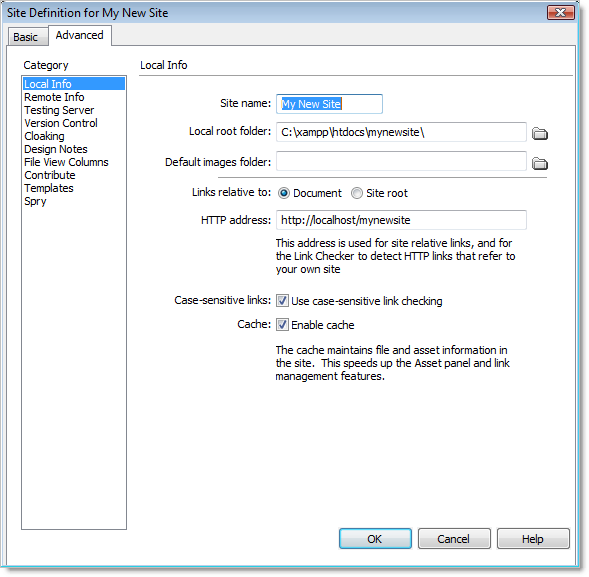Select the Design Notes category
The height and width of the screenshot is (577, 589).
pyautogui.click(x=56, y=149)
